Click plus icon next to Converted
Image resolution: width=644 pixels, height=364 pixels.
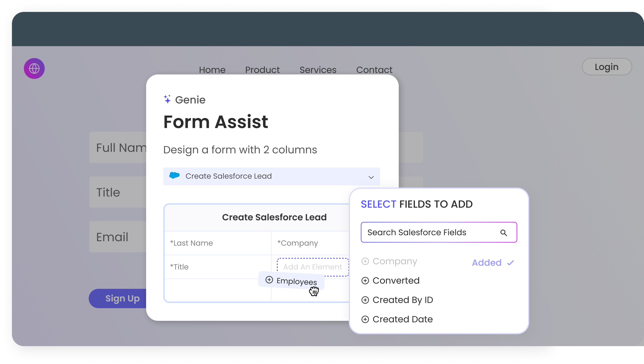click(365, 280)
